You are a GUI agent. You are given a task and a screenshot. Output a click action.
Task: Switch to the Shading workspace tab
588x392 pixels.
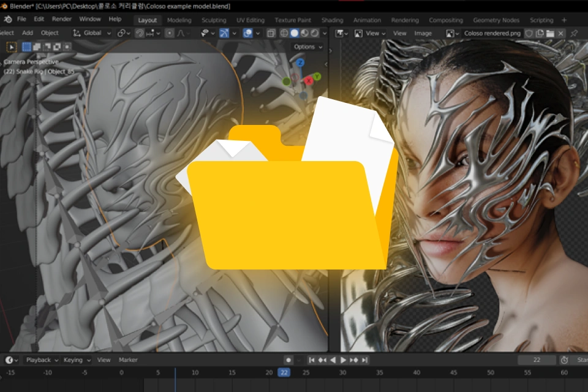(332, 20)
